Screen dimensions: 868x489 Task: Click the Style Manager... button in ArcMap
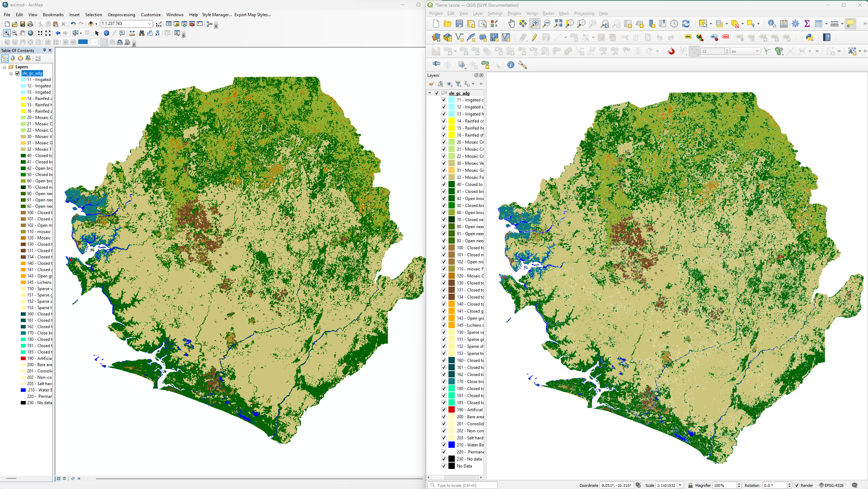point(217,14)
